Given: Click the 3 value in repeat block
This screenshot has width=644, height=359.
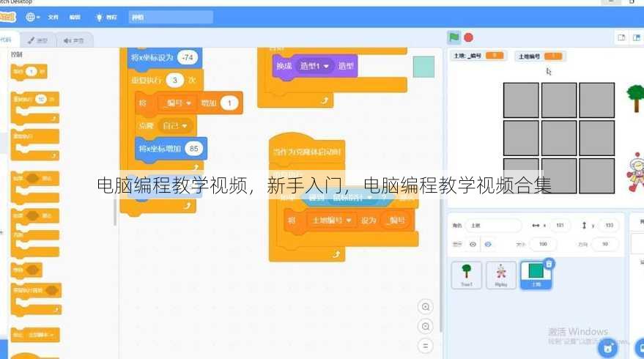Looking at the screenshot, I should click(x=175, y=80).
